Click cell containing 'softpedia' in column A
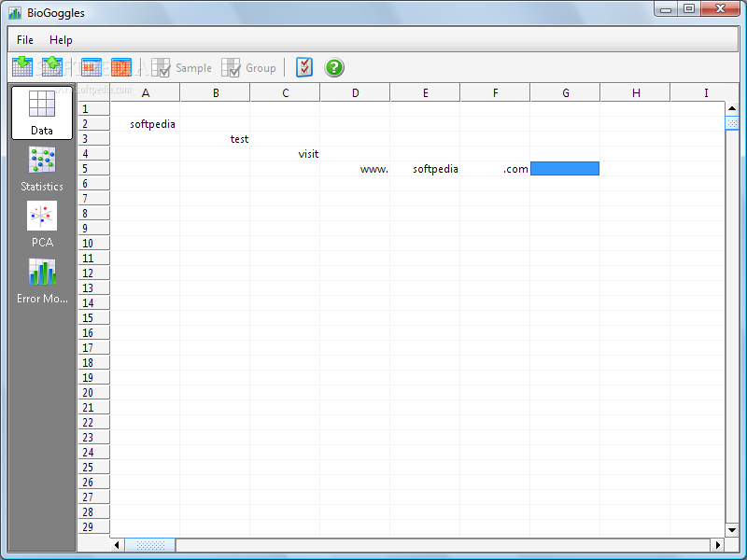The width and height of the screenshot is (747, 560). 145,124
